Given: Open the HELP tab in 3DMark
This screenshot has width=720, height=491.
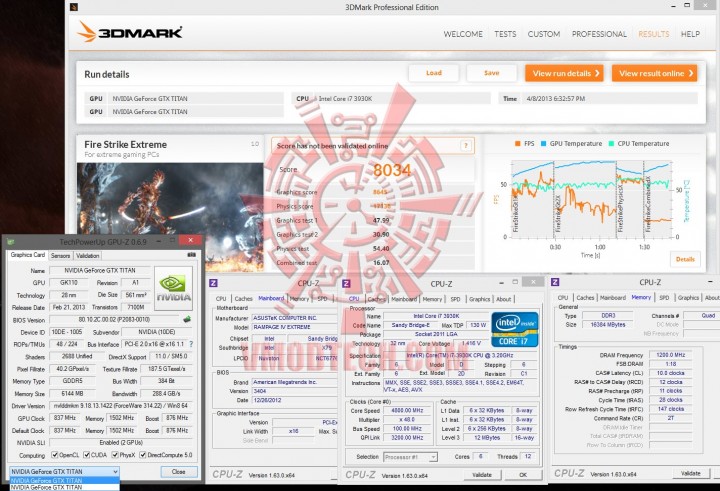Looking at the screenshot, I should [690, 34].
